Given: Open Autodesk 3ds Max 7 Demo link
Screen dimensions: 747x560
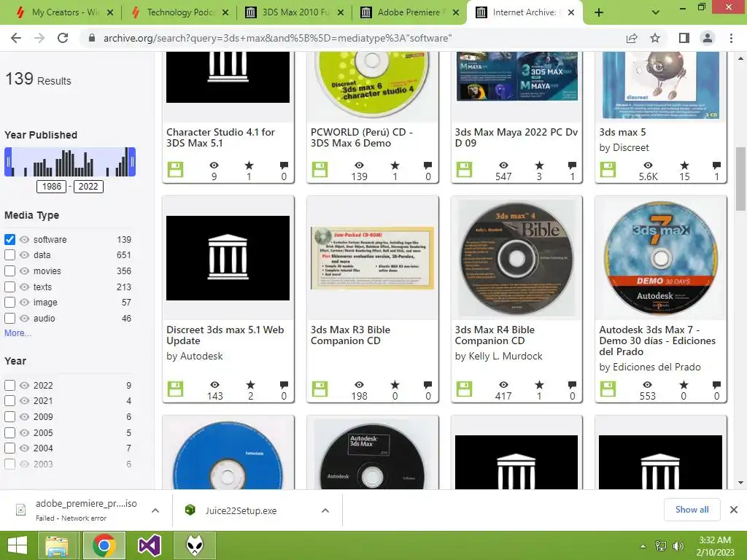Looking at the screenshot, I should (x=657, y=341).
